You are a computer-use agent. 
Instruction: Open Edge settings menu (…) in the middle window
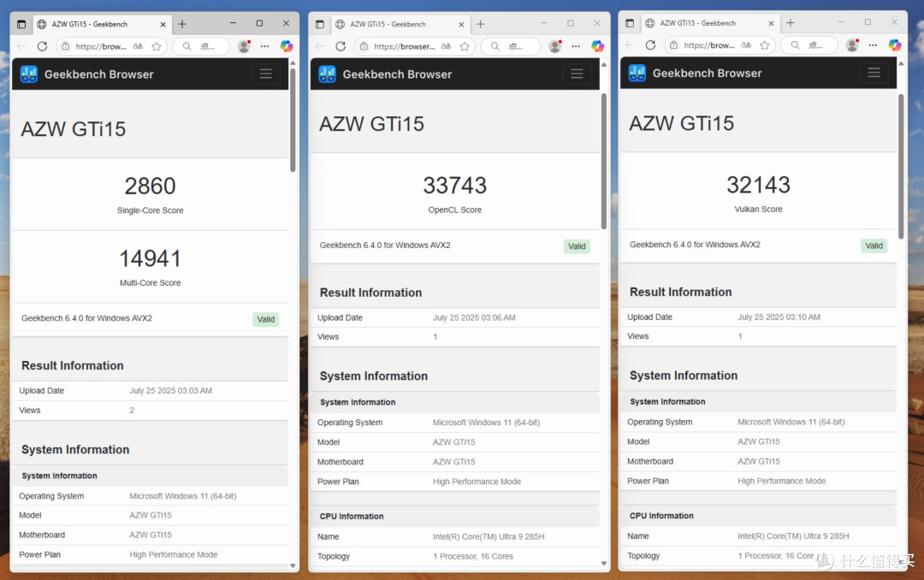[576, 46]
